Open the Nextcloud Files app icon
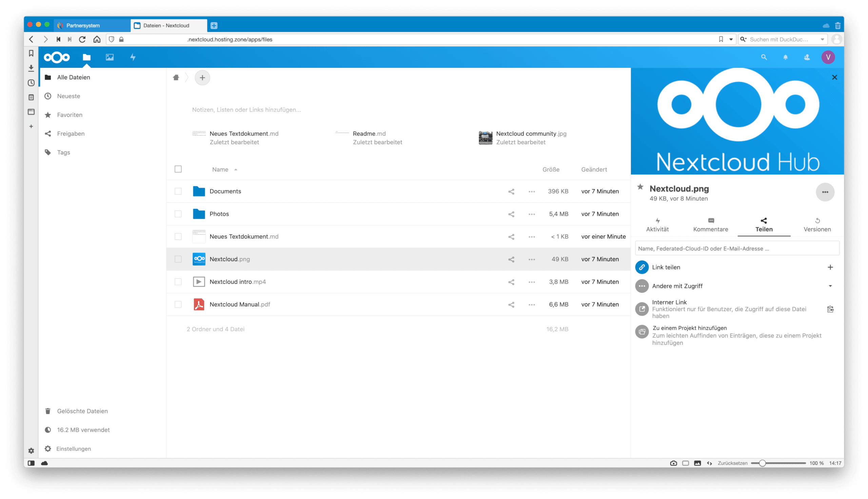Image resolution: width=868 pixels, height=499 pixels. [86, 57]
